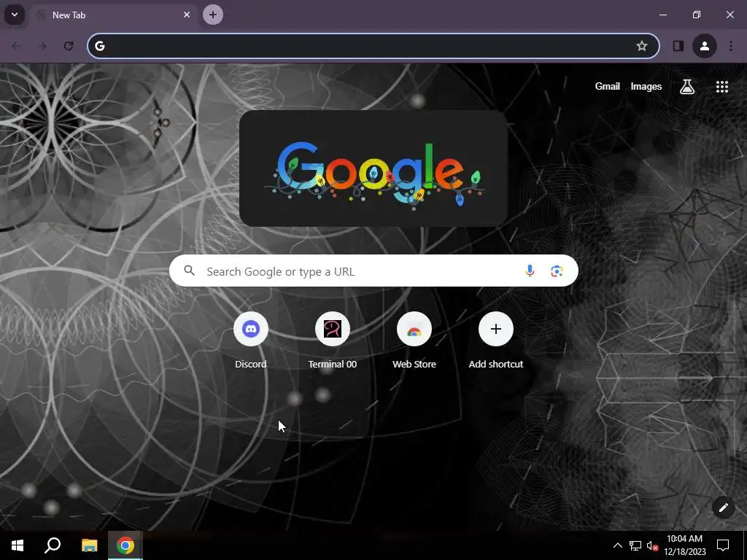
Task: Close the New Tab tab
Action: [187, 15]
